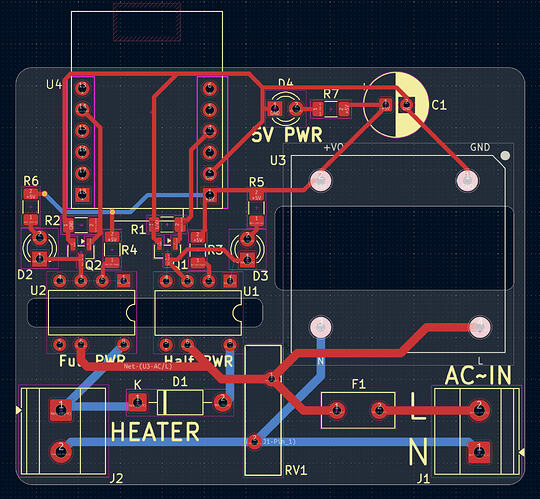Select the D2 LED footprint
This screenshot has width=540, height=499.
click(39, 248)
